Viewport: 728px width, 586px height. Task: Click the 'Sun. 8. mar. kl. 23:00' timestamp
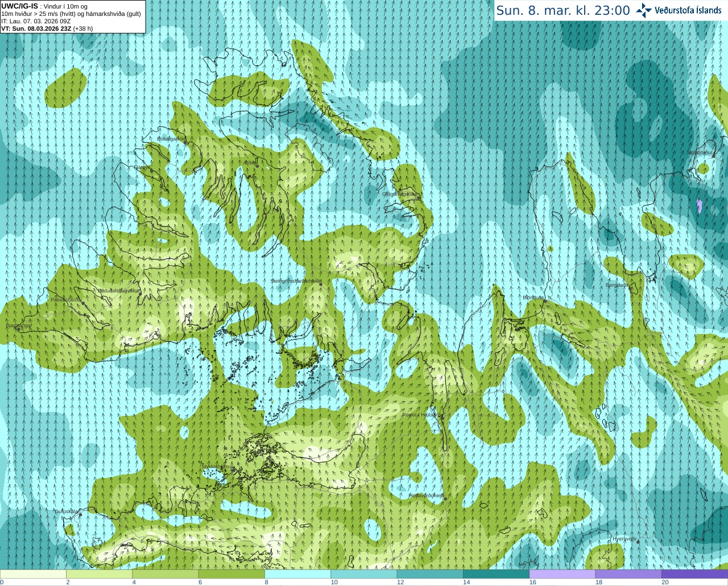click(563, 10)
